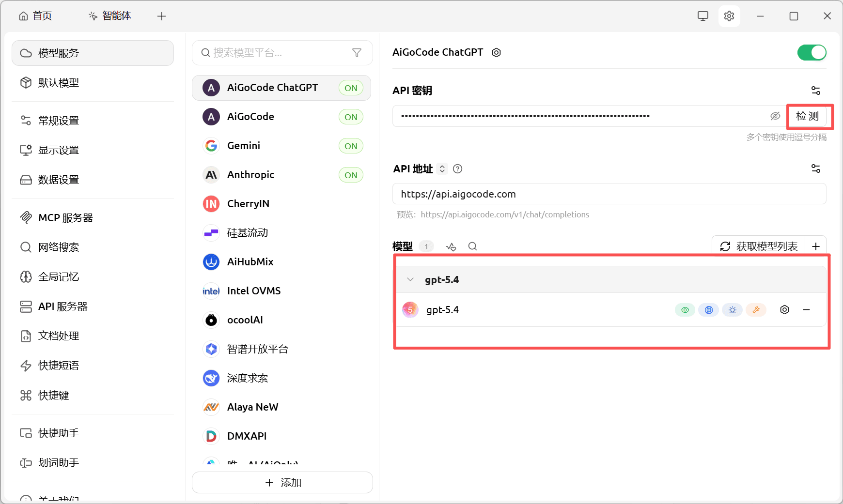Image resolution: width=843 pixels, height=504 pixels.
Task: Click the vision eye tag on gpt-5.4
Action: click(x=685, y=310)
